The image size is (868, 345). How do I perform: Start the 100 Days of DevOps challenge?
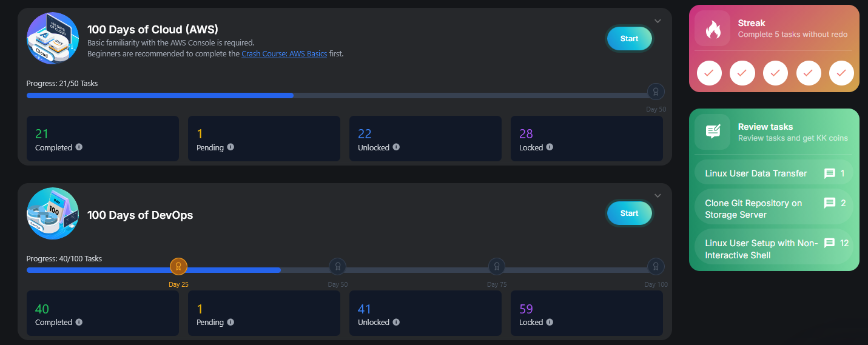pos(629,213)
